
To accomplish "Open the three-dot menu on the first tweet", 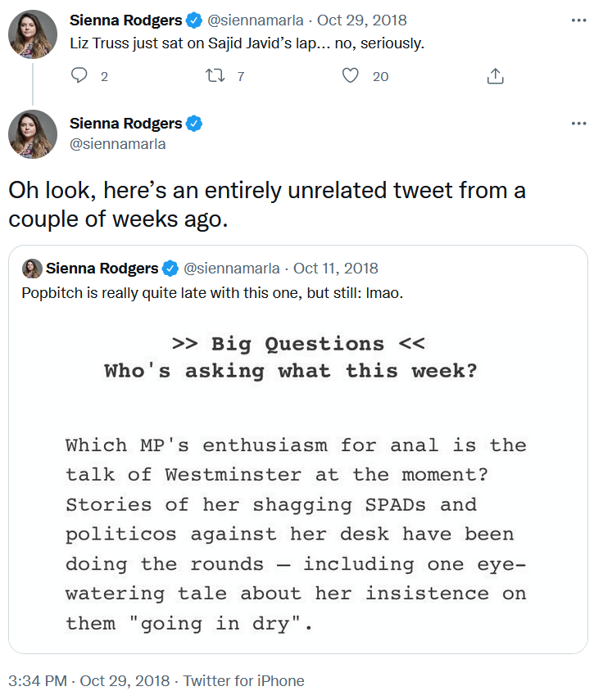I will click(x=578, y=20).
